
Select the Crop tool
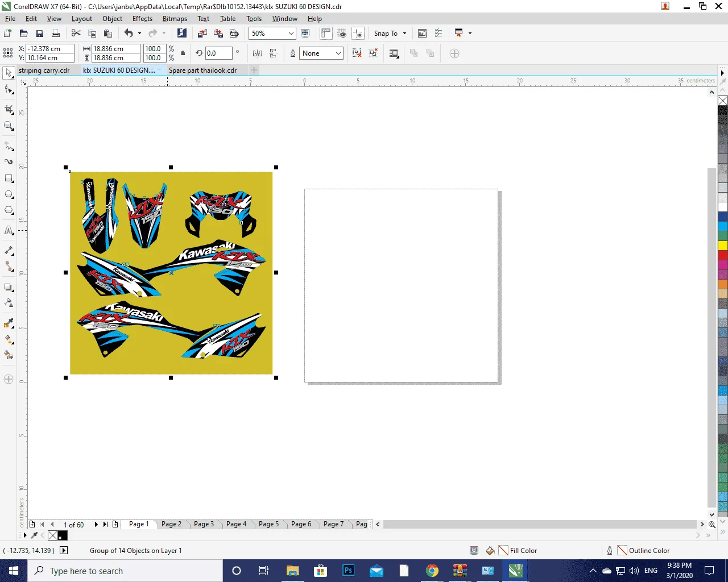click(x=9, y=109)
